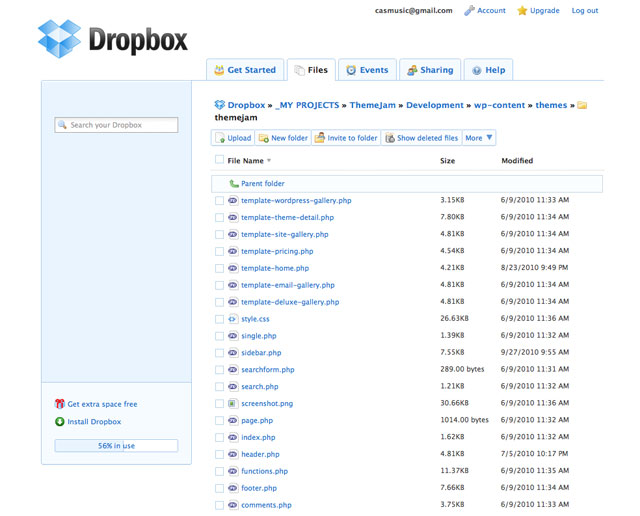Open the Help tab
The width and height of the screenshot is (640, 516).
point(489,70)
